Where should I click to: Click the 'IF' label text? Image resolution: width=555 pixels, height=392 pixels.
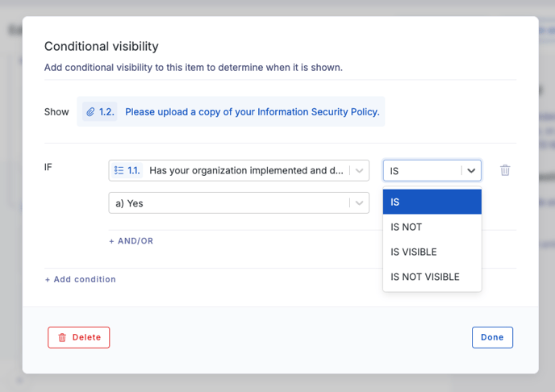pos(48,167)
